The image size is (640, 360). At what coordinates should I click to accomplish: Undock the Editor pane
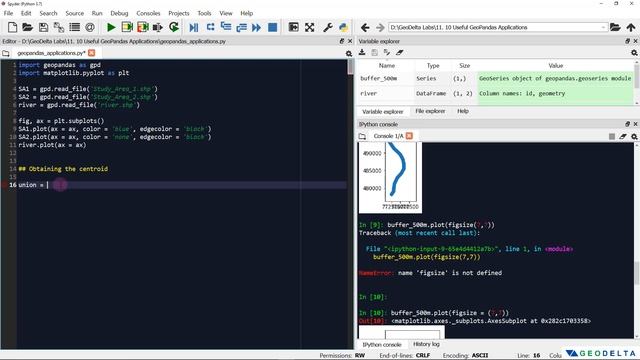point(342,41)
